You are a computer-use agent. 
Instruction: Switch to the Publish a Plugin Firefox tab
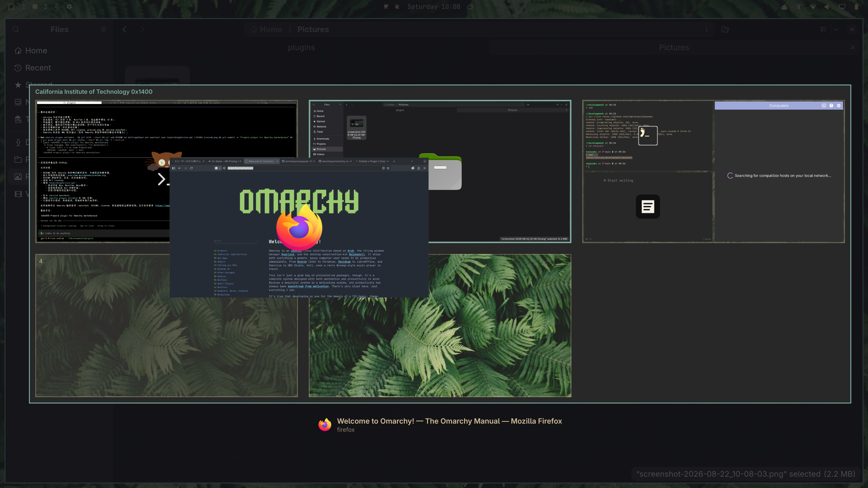tap(372, 161)
